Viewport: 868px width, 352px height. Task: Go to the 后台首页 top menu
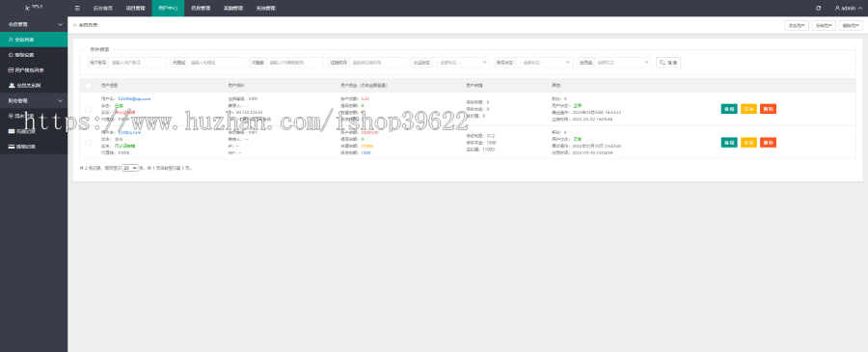pos(103,9)
